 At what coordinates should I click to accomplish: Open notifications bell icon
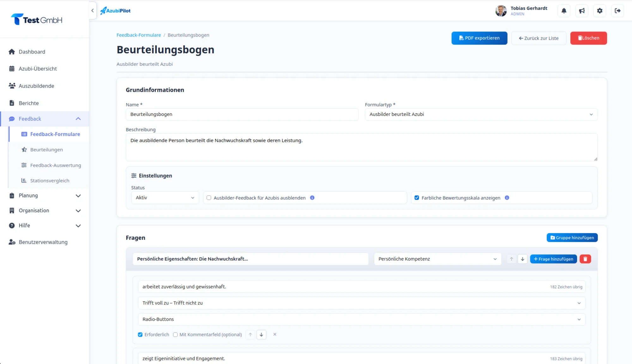[564, 11]
